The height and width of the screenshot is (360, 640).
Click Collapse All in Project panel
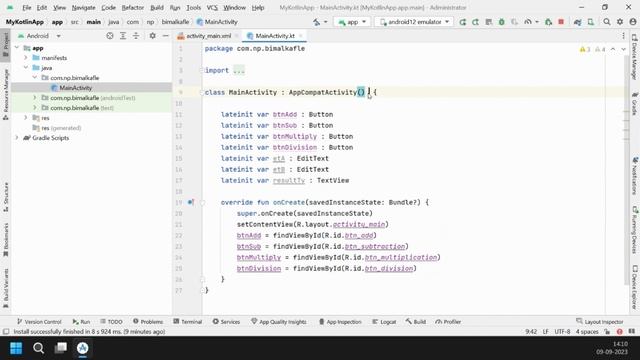point(136,36)
